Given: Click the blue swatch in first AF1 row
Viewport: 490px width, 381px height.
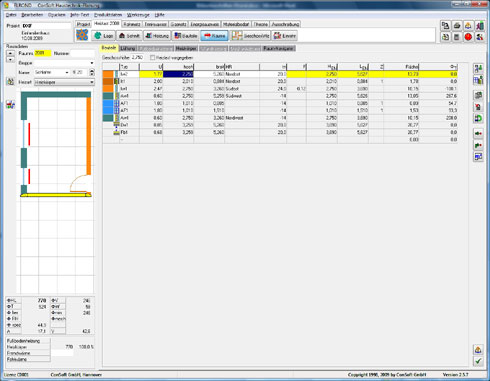Looking at the screenshot, I should [108, 103].
